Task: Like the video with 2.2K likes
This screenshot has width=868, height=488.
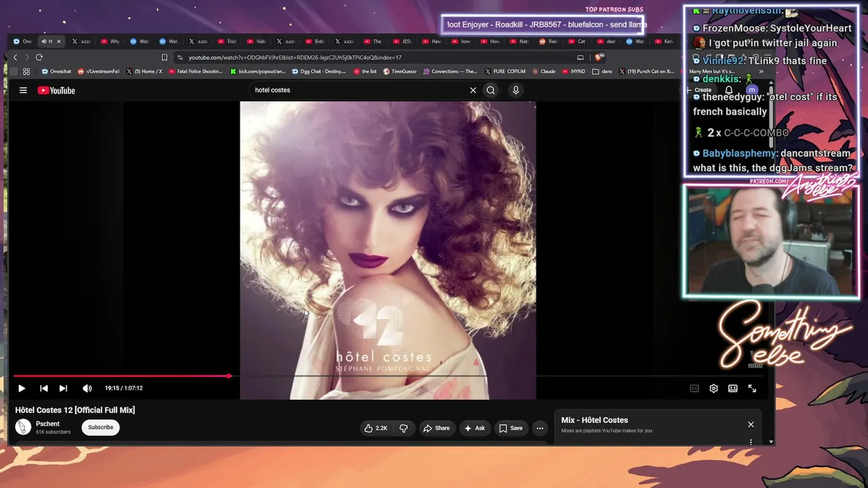Action: pos(376,428)
